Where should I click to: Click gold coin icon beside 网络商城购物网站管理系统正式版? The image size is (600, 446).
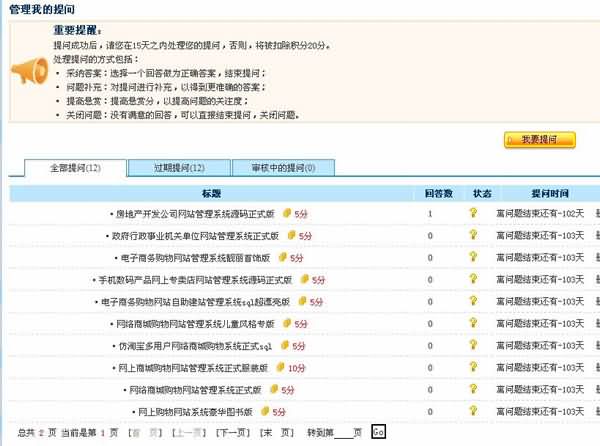click(273, 389)
